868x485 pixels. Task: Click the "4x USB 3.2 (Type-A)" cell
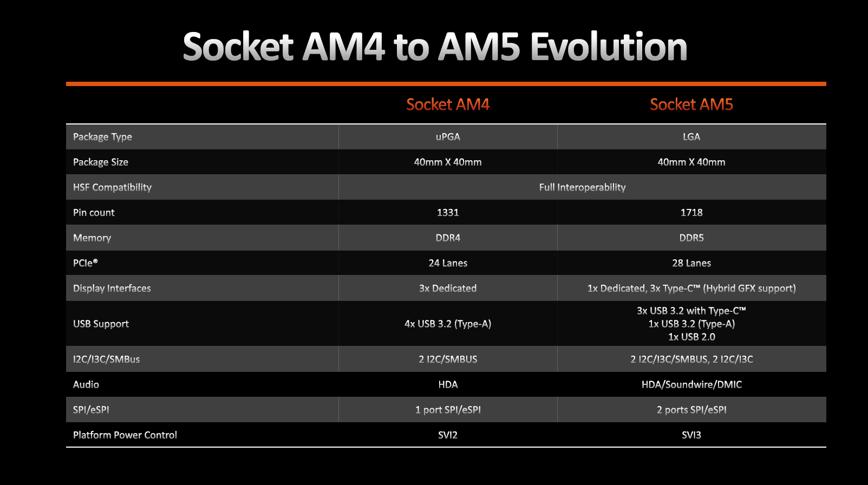(448, 324)
